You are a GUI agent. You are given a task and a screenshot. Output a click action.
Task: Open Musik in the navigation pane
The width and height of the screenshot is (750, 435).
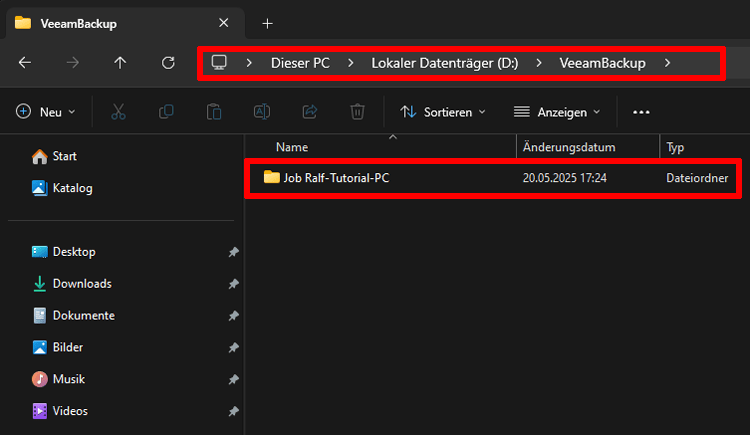58,379
